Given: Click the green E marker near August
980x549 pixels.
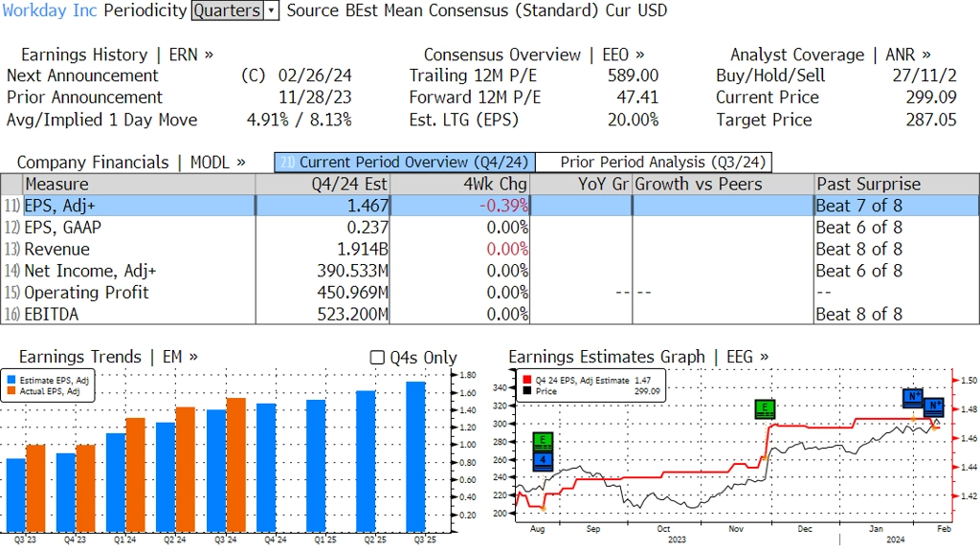Looking at the screenshot, I should coord(544,442).
